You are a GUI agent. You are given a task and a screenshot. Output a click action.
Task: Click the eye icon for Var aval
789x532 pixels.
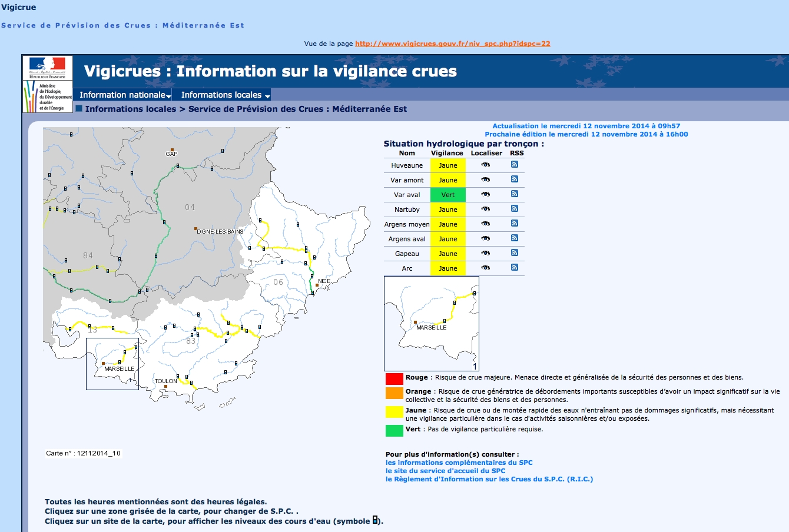[x=485, y=194]
